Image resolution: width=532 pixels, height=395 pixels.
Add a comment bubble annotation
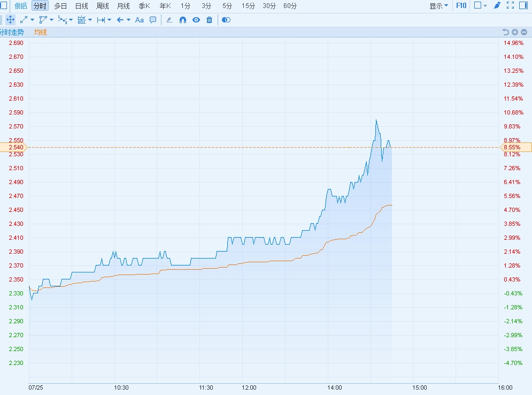[x=153, y=20]
